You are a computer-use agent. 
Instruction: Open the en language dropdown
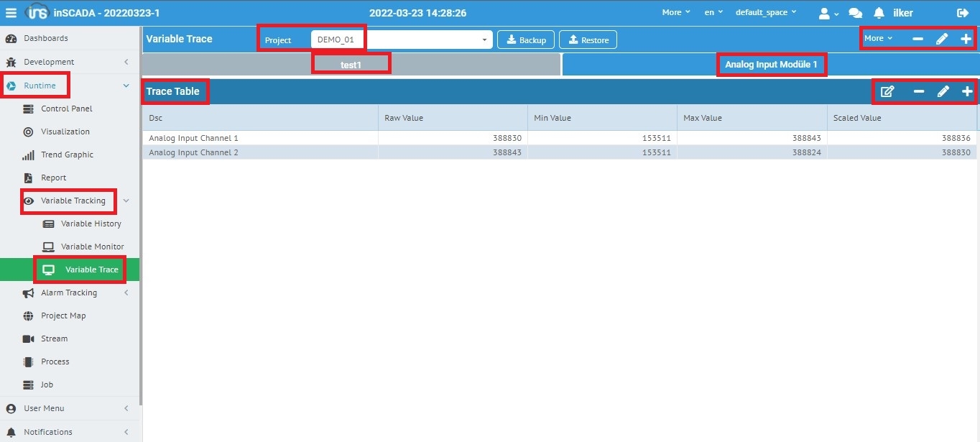click(x=713, y=12)
